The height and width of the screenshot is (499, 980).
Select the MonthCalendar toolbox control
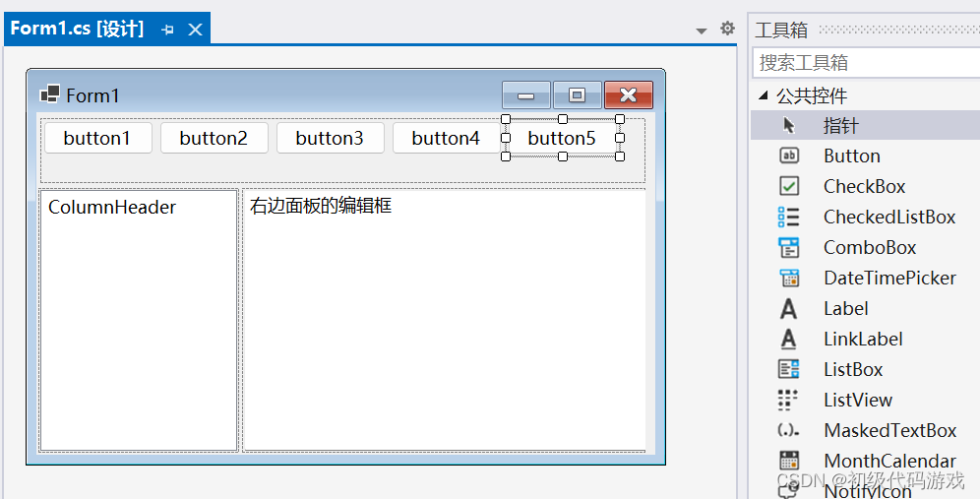(888, 461)
